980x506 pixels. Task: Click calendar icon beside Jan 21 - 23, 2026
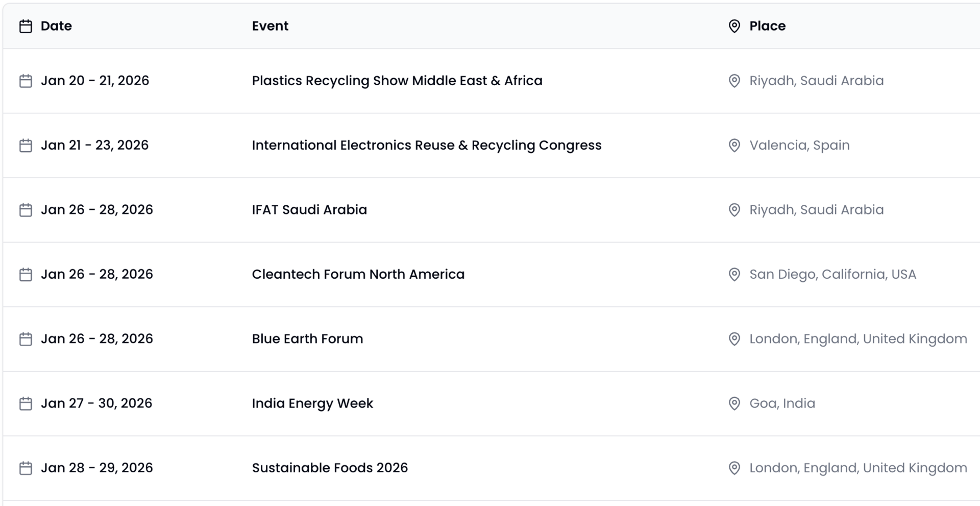point(26,146)
